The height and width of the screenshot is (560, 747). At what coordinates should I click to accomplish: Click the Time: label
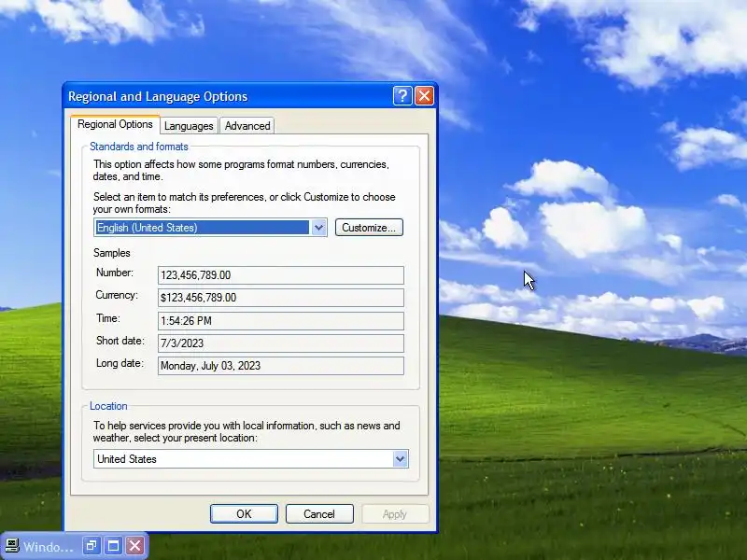[108, 318]
